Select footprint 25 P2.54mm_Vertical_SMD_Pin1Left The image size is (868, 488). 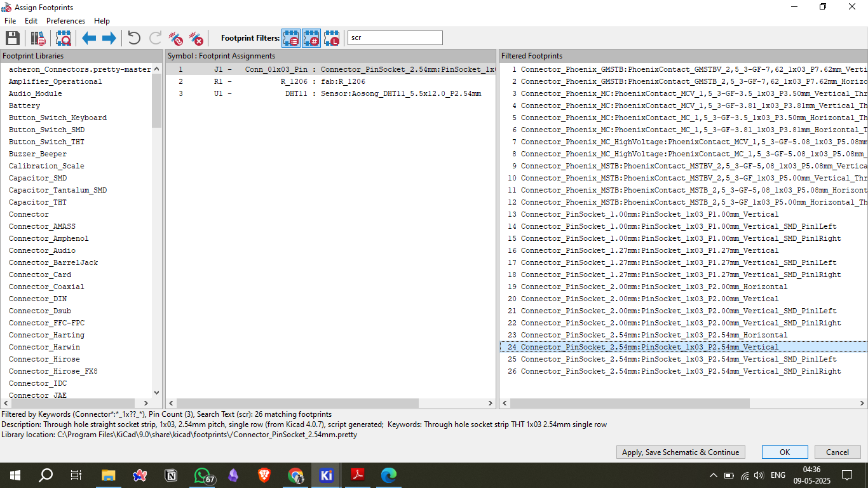click(x=683, y=359)
